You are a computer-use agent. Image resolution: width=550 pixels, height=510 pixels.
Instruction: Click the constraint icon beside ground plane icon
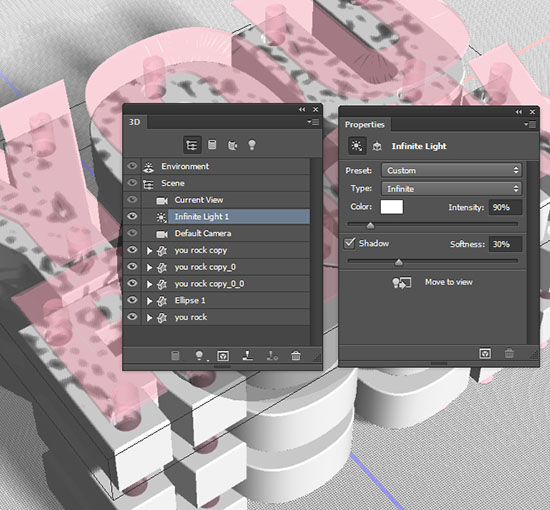(272, 356)
